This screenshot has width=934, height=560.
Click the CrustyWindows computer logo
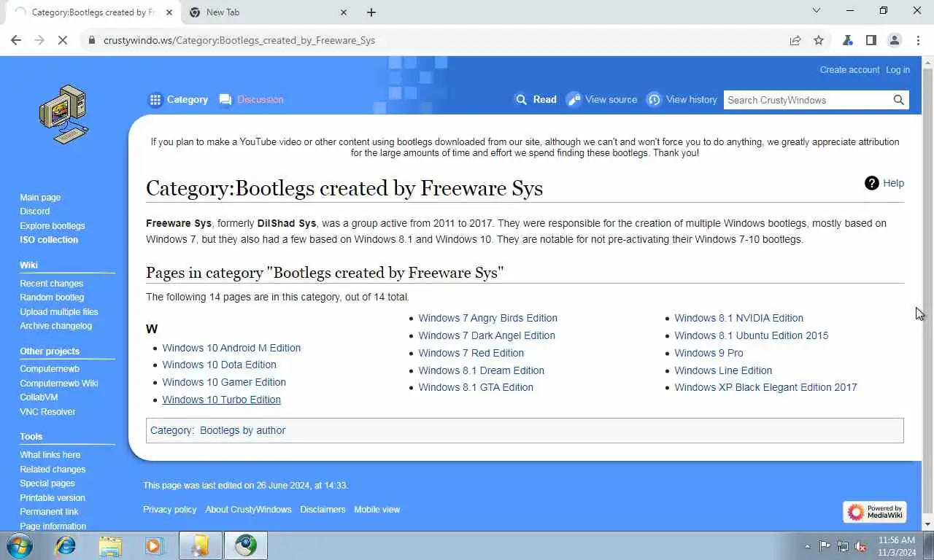coord(64,114)
